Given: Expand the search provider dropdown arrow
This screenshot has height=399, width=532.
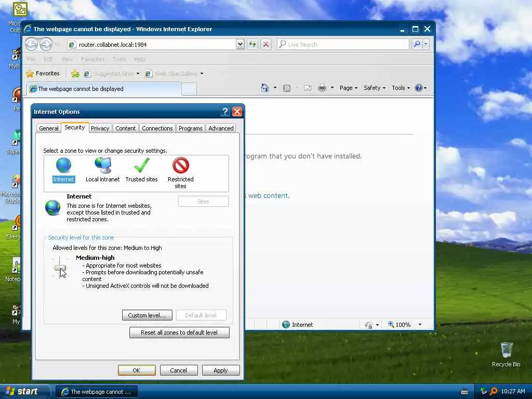Looking at the screenshot, I should tap(426, 44).
